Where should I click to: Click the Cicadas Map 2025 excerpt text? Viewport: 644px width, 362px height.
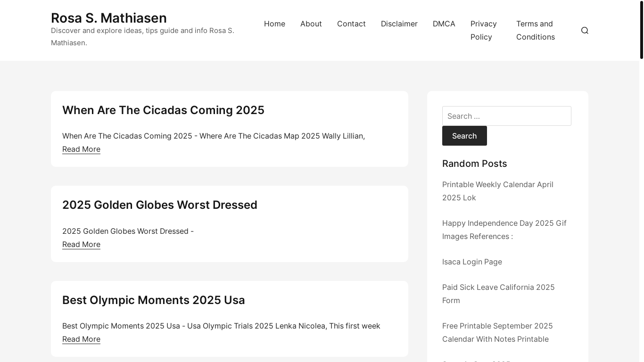tap(214, 136)
